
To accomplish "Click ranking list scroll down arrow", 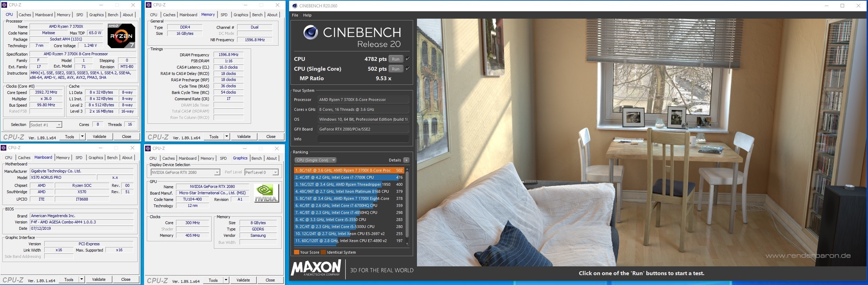I will 407,243.
